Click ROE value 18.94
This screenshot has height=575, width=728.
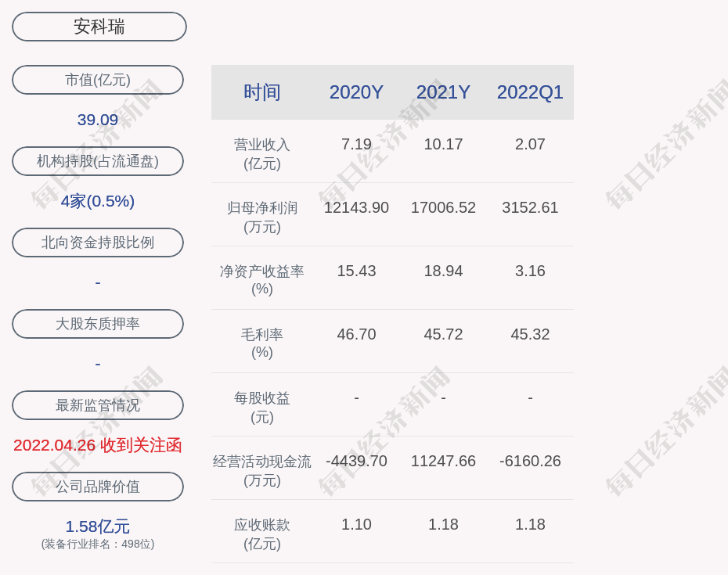[x=443, y=271]
